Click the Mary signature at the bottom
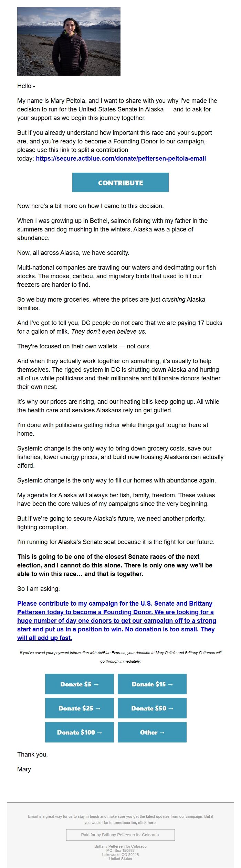 pos(24,769)
